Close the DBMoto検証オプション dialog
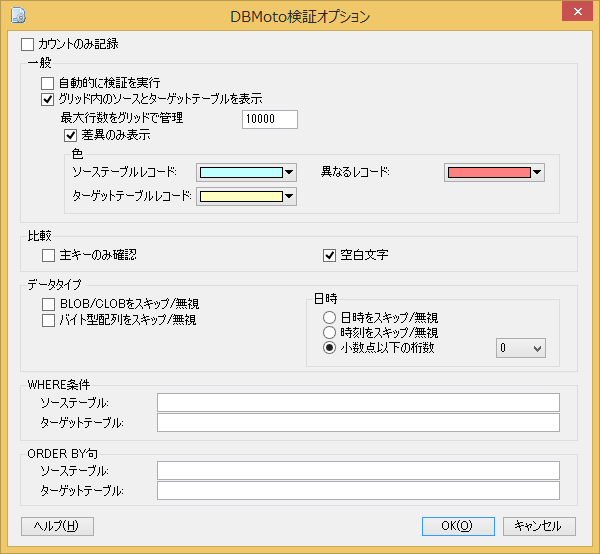Screen dimensions: 600x554 click(577, 12)
